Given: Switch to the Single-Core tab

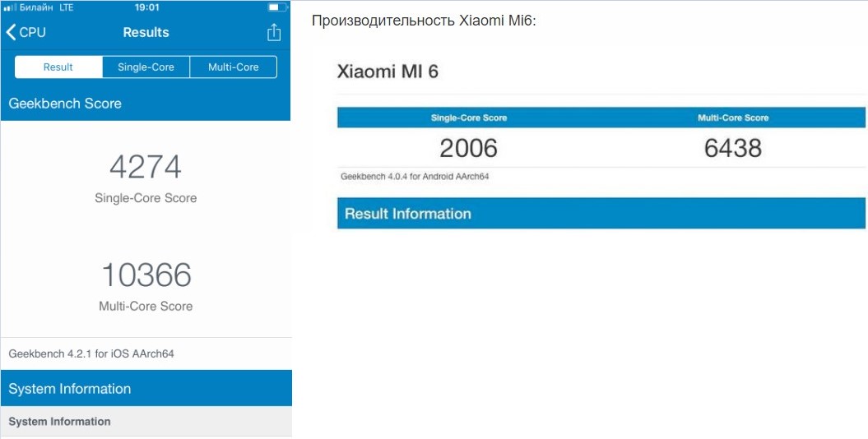Looking at the screenshot, I should pyautogui.click(x=146, y=67).
